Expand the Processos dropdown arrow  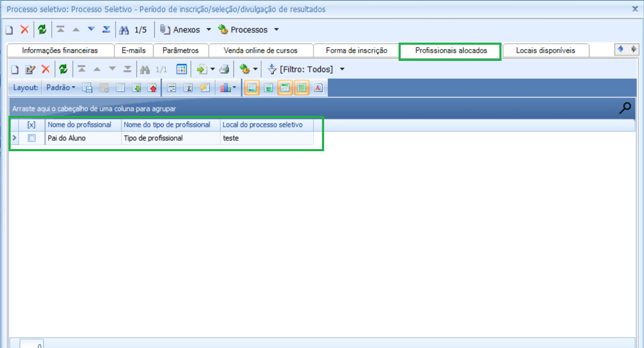(x=276, y=29)
